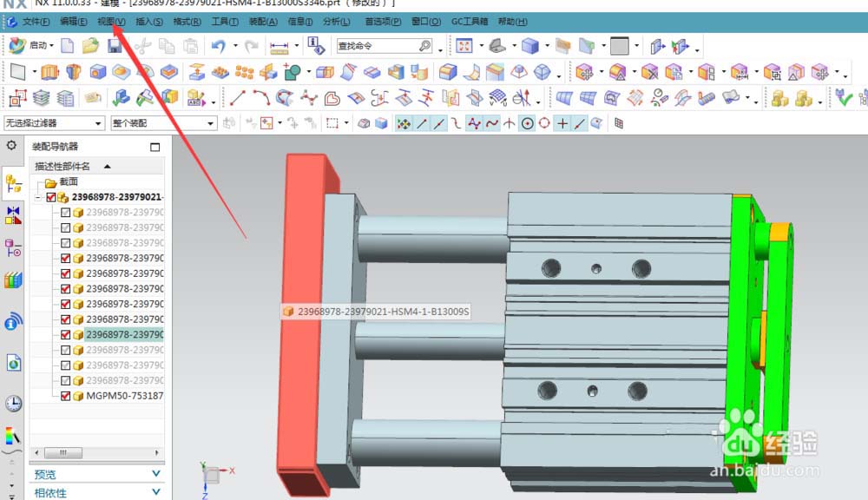Open the Constraint Navigator sidebar tab
The width and height of the screenshot is (868, 500).
(x=13, y=215)
